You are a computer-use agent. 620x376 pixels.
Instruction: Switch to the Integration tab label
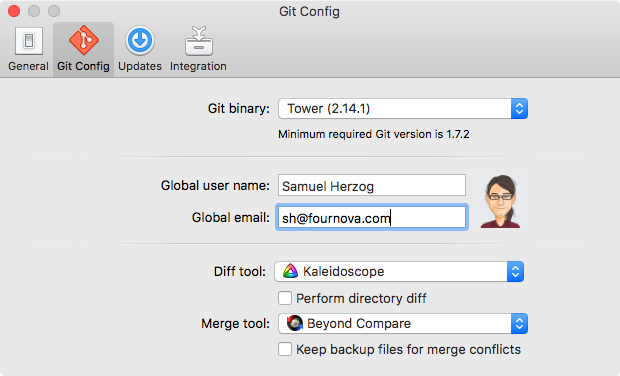pos(198,66)
